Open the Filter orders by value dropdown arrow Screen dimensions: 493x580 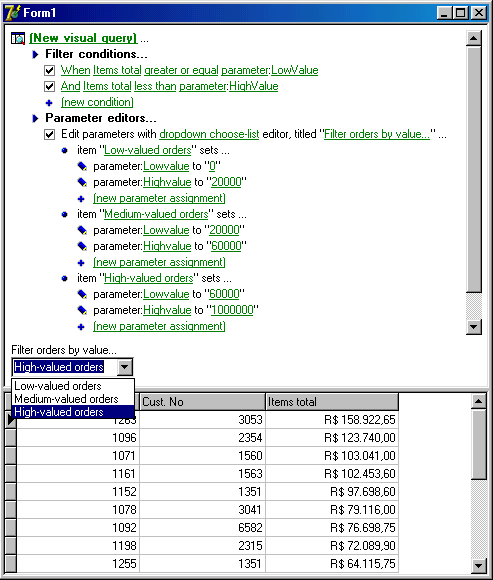coord(125,367)
